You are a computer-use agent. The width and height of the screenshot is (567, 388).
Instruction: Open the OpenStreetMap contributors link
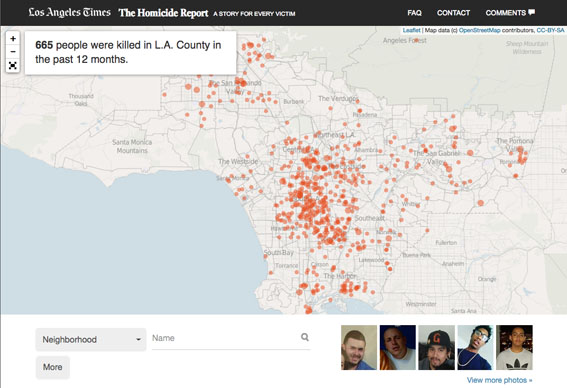pyautogui.click(x=479, y=30)
